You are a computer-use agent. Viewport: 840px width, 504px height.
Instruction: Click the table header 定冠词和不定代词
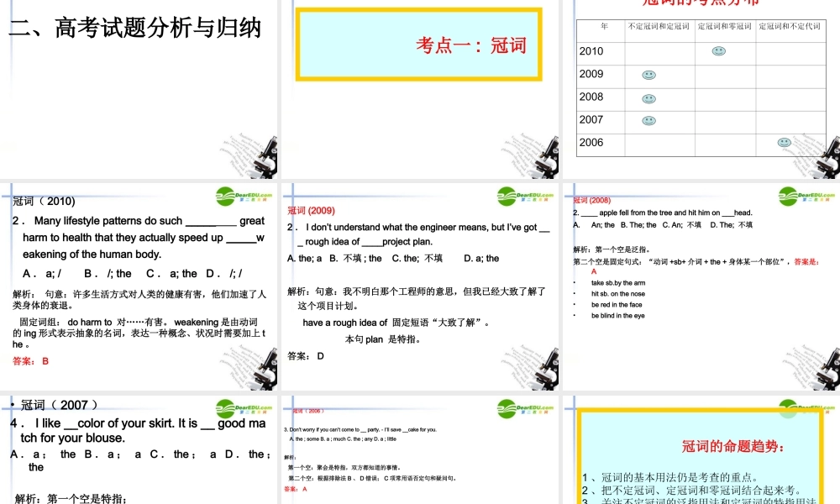(790, 26)
